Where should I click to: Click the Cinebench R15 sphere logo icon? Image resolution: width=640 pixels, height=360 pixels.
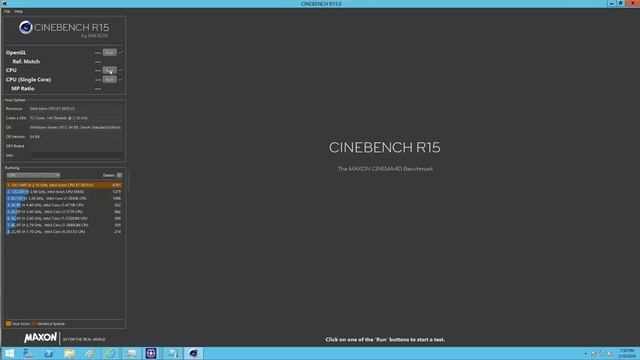pyautogui.click(x=26, y=27)
